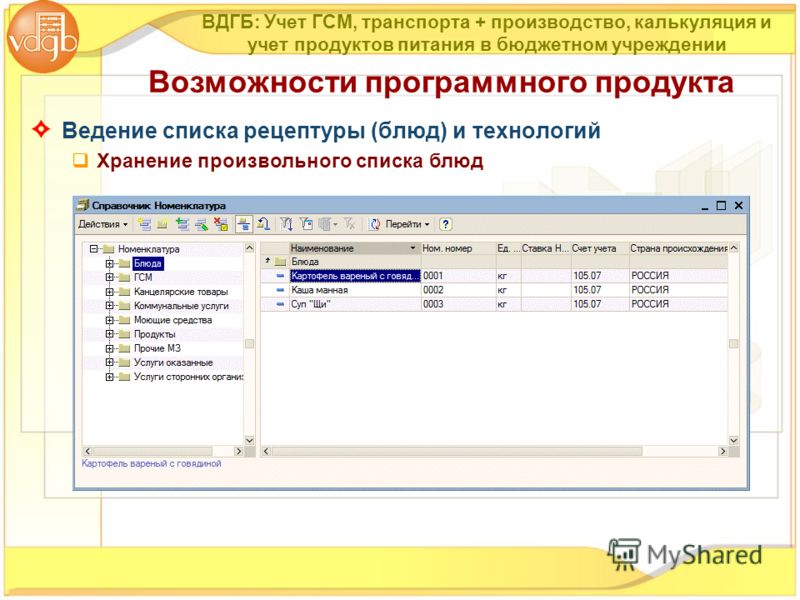Click the tree panel scroll right arrow
The image size is (800, 600).
coord(238,452)
